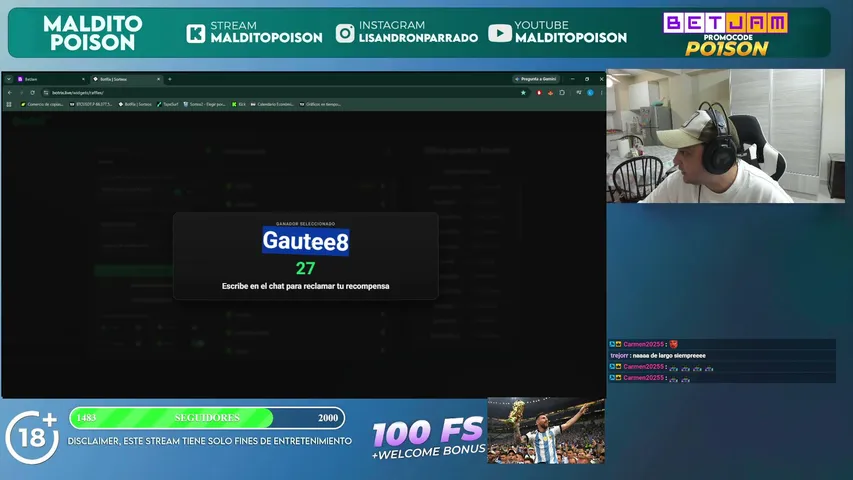Click Carmen20255's first chat message

click(721, 344)
